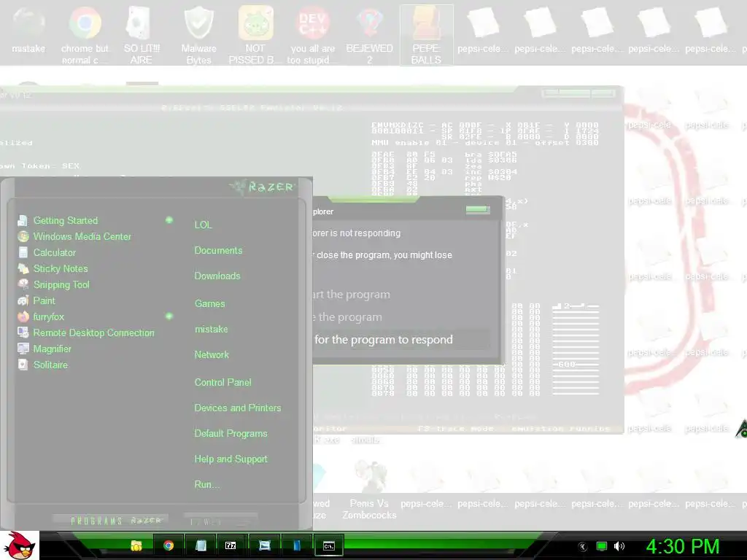Open Devices and Printers
This screenshot has height=560, width=747.
[x=238, y=408]
